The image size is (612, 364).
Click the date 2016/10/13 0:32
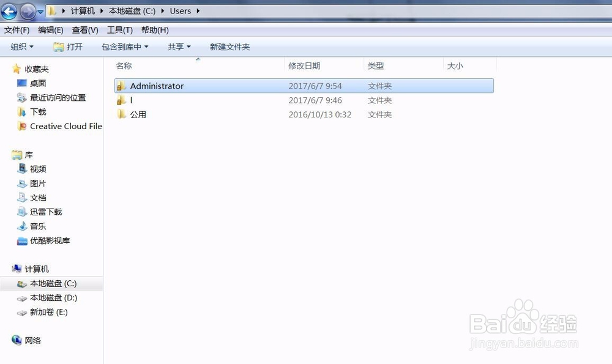coord(320,114)
